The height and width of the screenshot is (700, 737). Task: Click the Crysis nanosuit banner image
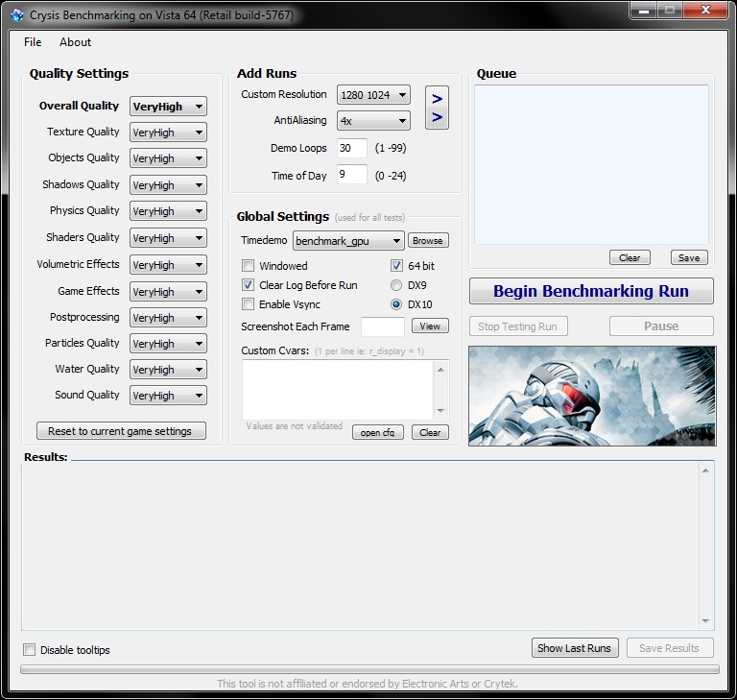click(x=592, y=397)
